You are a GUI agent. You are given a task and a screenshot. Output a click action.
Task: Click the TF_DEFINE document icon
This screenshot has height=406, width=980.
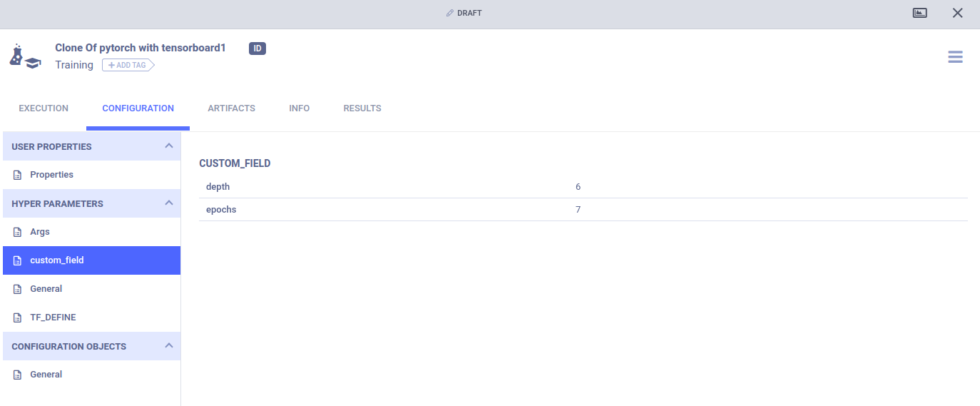(x=18, y=318)
